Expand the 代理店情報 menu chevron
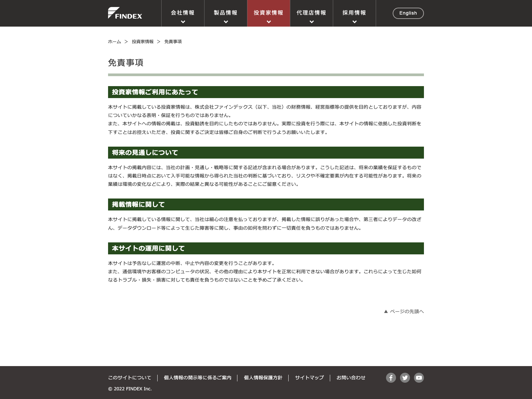Image resolution: width=532 pixels, height=399 pixels. (312, 22)
